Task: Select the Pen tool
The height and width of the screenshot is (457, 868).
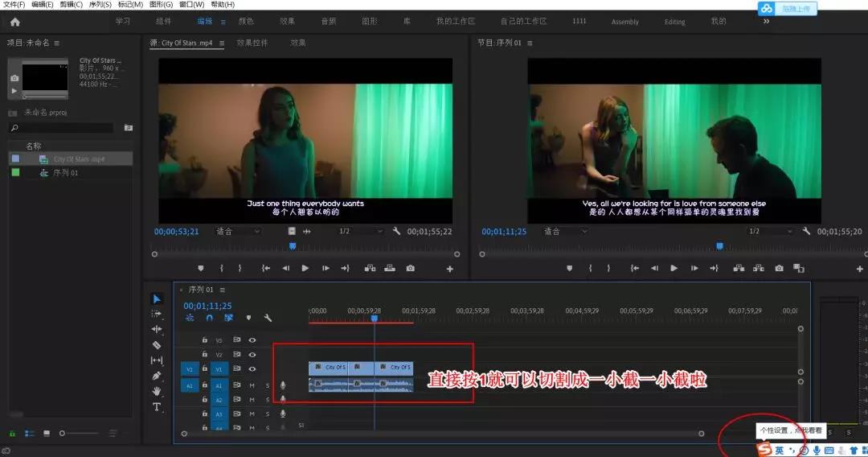Action: coord(157,376)
